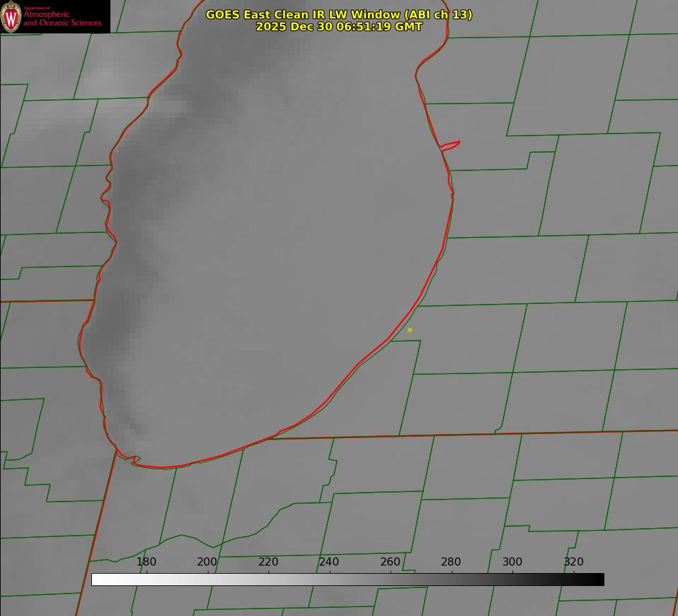
Task: Click the Atmospheric and Oceanic Sciences text
Action: point(62,18)
